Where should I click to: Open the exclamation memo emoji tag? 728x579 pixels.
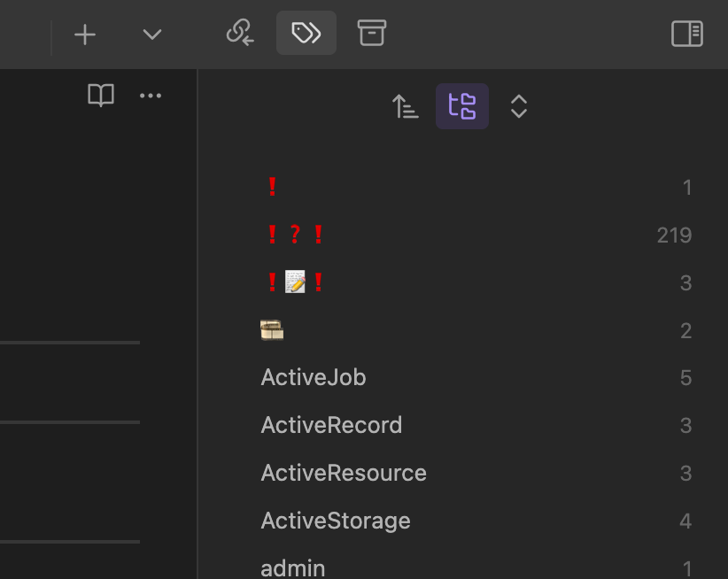coord(295,282)
